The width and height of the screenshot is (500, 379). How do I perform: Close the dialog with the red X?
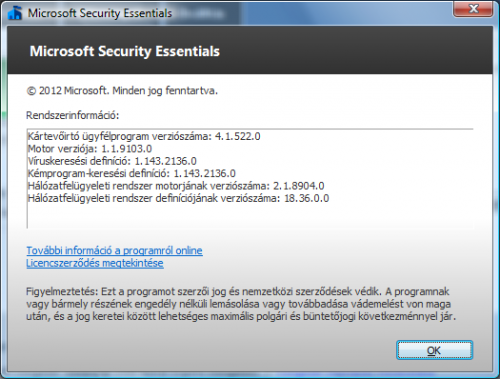point(473,9)
